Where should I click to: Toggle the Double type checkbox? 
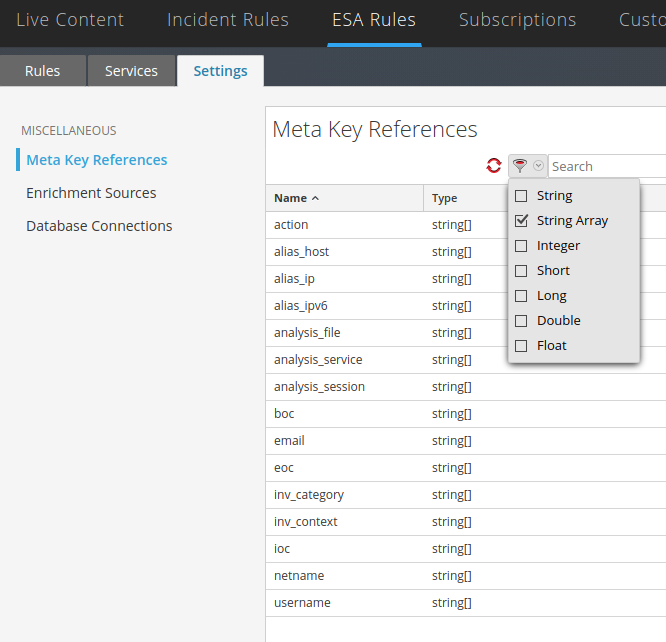pos(521,321)
